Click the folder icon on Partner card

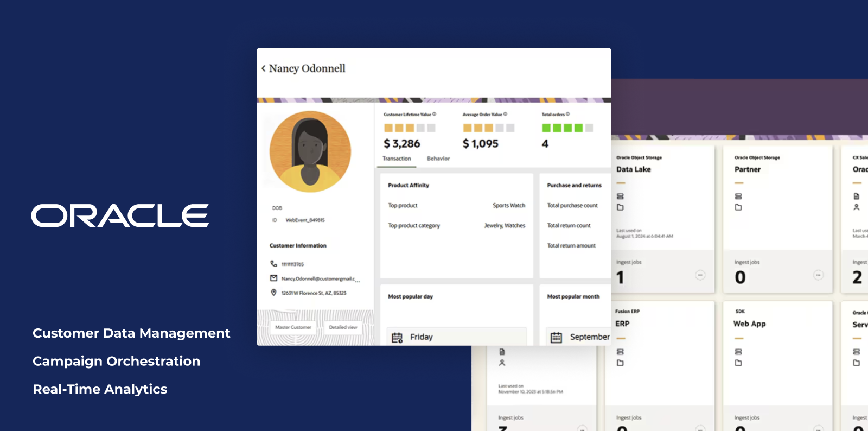(738, 207)
